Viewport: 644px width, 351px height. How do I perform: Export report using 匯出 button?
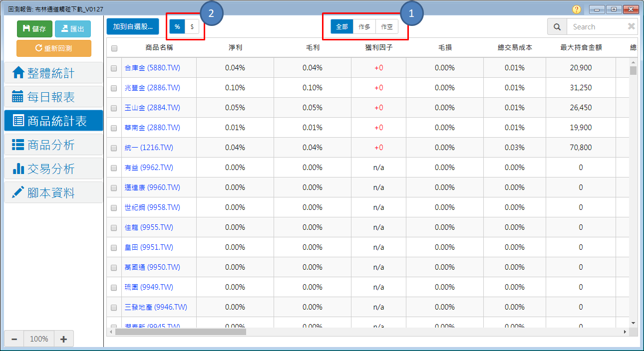pyautogui.click(x=73, y=29)
